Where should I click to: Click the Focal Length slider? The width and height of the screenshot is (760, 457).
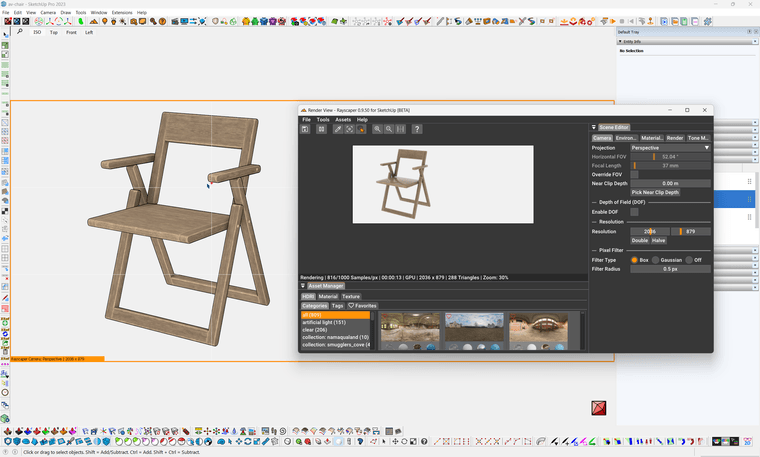pos(670,165)
